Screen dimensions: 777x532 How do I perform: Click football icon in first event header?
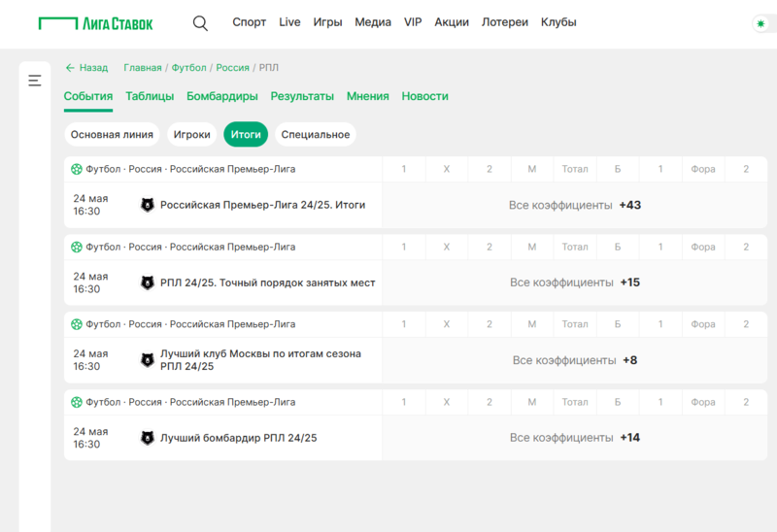(77, 169)
